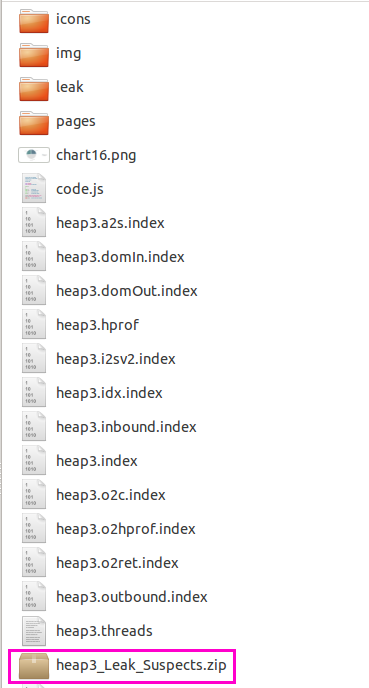Select the file name 'heap3.domOut.index'
Screen dimensions: 369x688
point(127,291)
